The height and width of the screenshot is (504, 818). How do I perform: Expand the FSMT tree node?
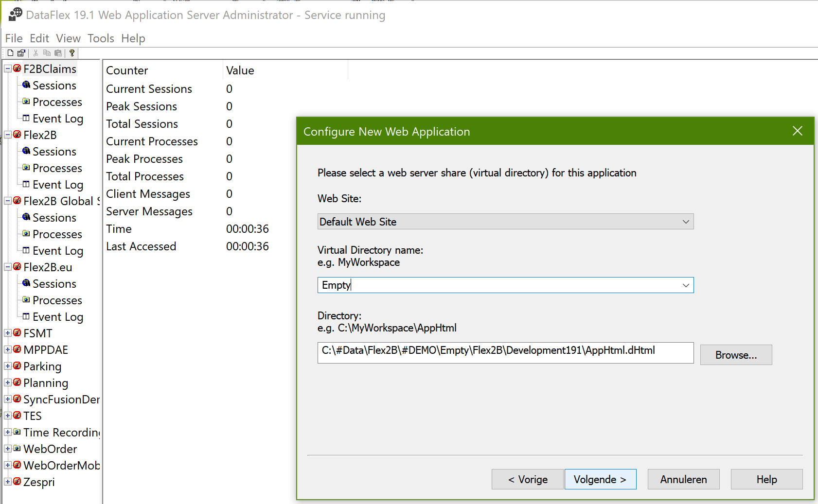(8, 333)
